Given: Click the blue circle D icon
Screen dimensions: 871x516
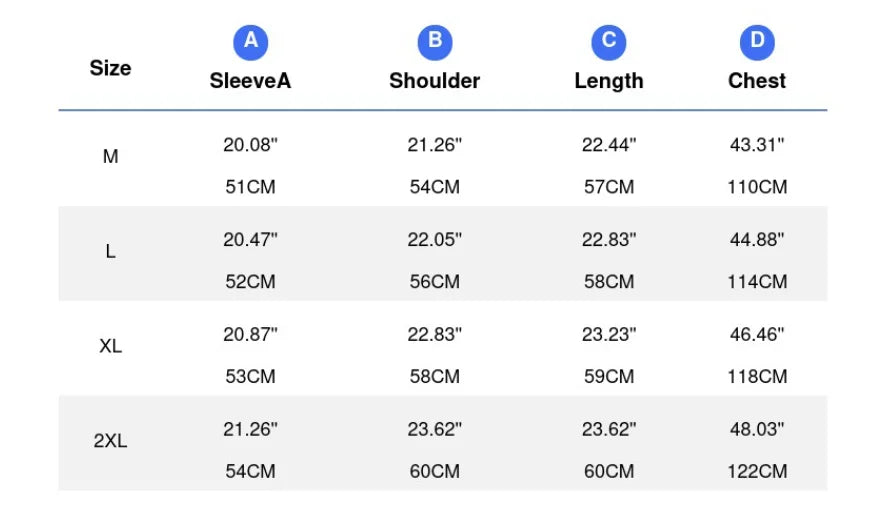Looking at the screenshot, I should click(x=757, y=42).
